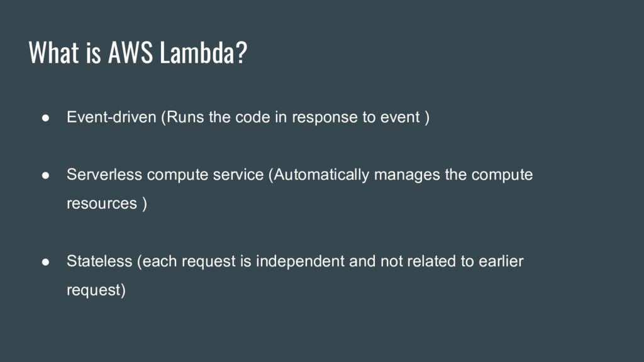Click the final wrapped word 'request)'
This screenshot has height=362, width=644.
[96, 290]
